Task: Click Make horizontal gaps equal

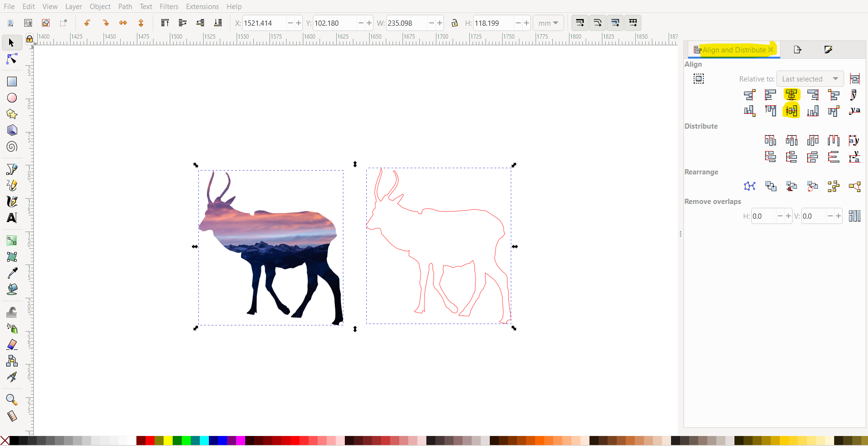Action: pyautogui.click(x=834, y=140)
